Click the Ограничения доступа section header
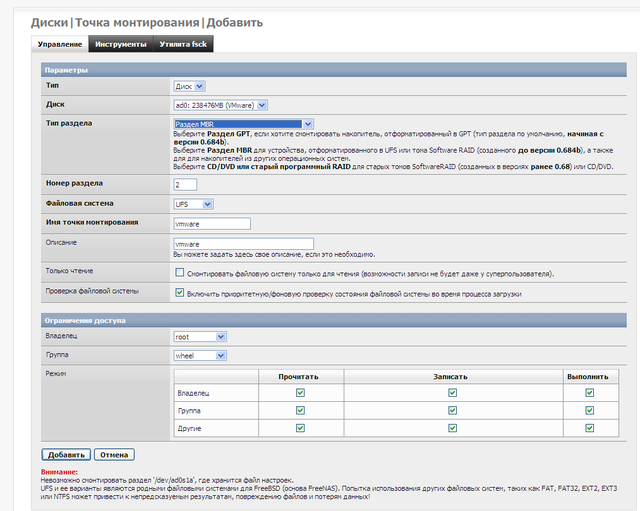The image size is (640, 511). pos(333,320)
